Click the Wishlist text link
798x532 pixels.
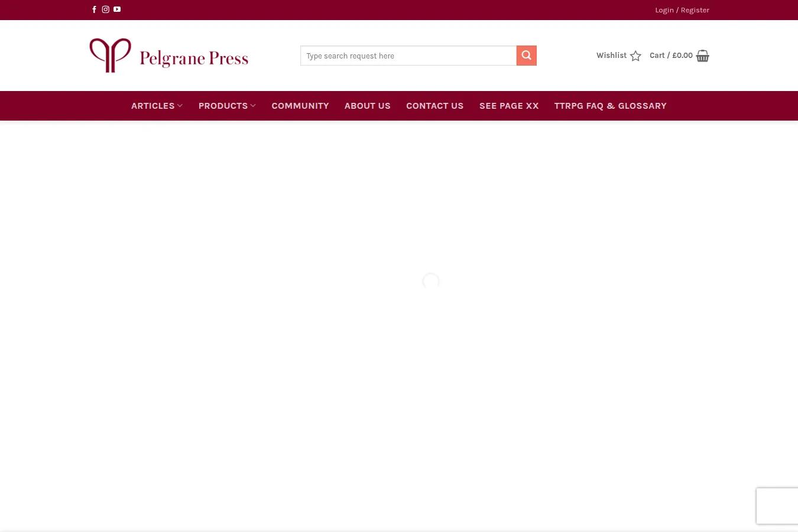pos(611,56)
